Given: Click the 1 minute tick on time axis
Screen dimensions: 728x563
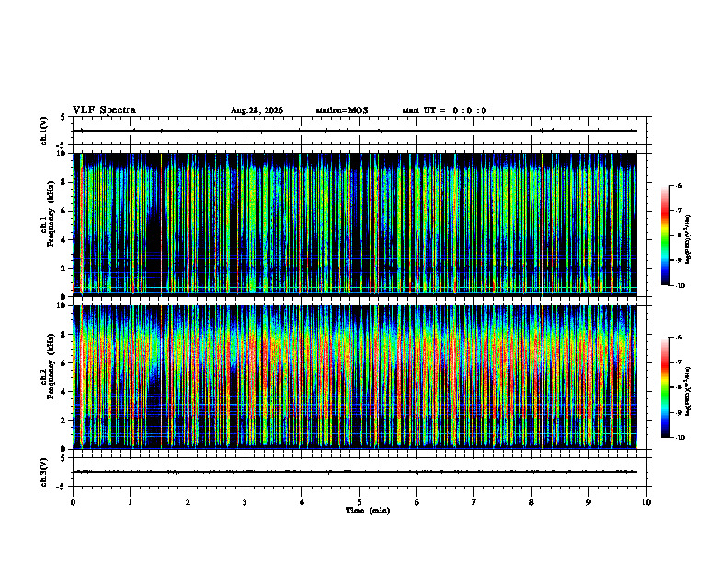Looking at the screenshot, I should (x=130, y=502).
